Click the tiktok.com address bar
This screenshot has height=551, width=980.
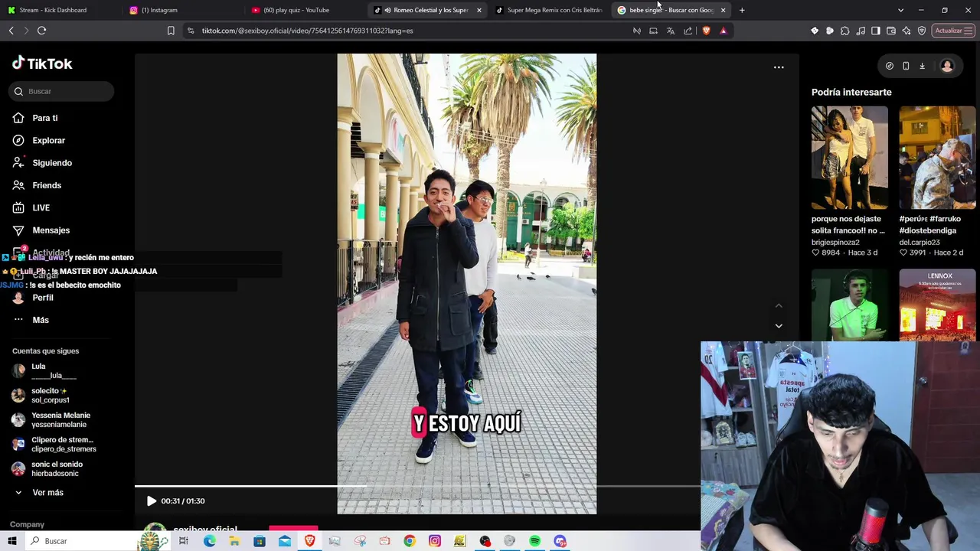[406, 31]
